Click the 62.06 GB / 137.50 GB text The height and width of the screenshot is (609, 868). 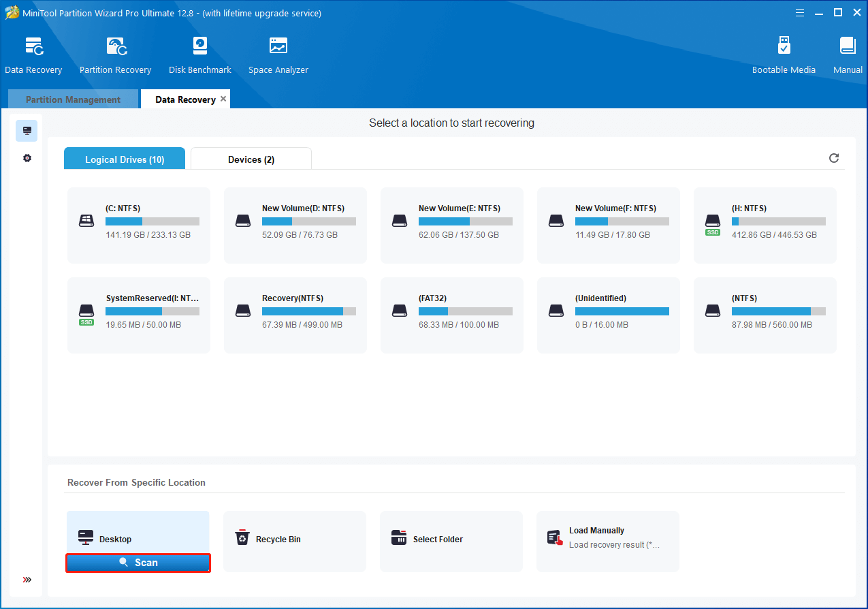pos(459,235)
